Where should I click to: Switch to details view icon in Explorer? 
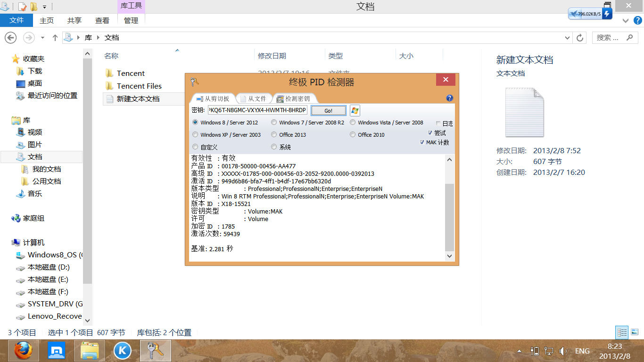(x=622, y=332)
